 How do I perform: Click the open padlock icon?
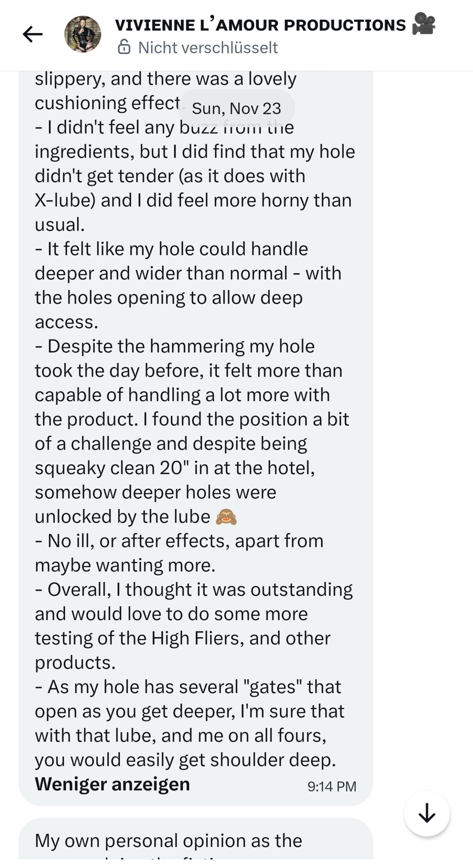click(124, 47)
